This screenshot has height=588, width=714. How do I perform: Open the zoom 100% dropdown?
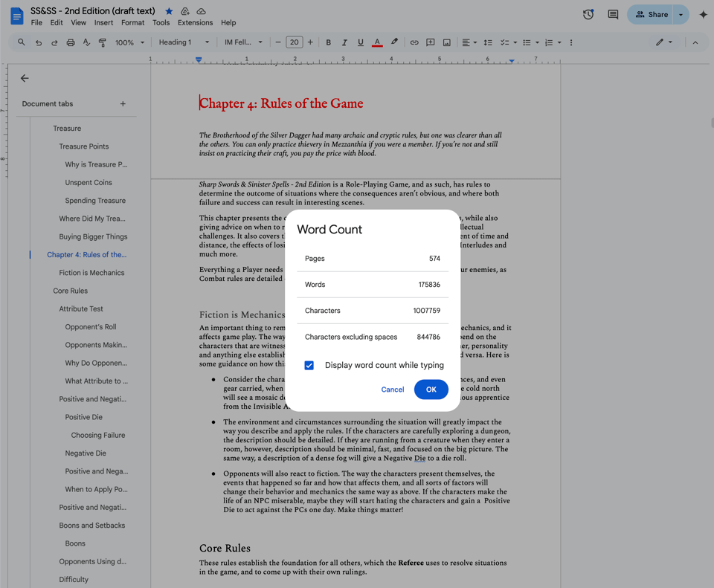tap(129, 42)
